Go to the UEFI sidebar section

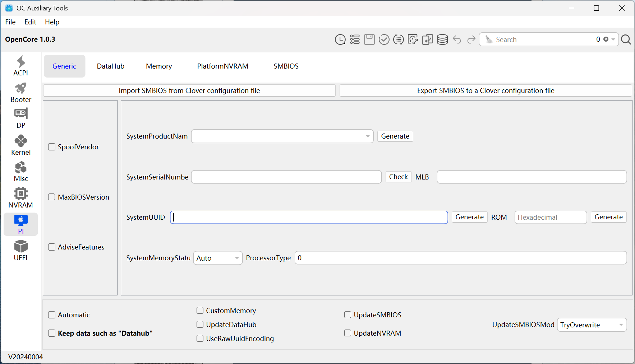pyautogui.click(x=21, y=251)
